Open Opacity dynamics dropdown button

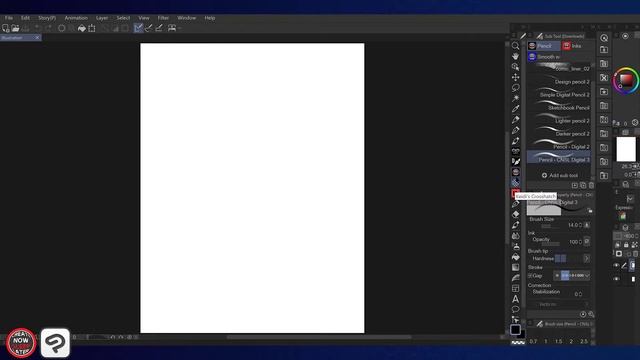coord(587,242)
